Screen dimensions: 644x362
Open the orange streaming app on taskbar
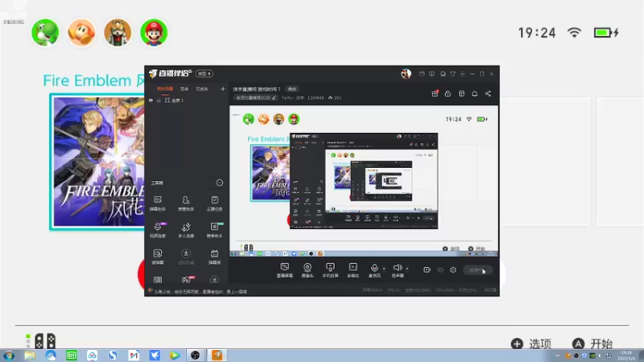(217, 355)
